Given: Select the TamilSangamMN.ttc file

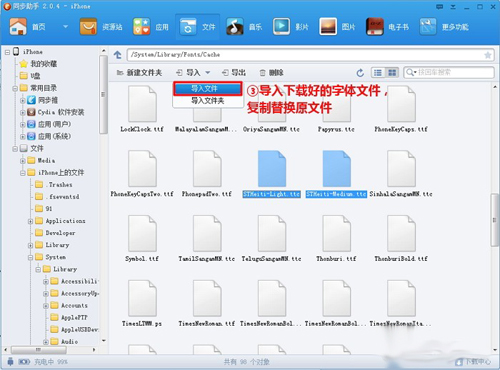Looking at the screenshot, I should (x=207, y=238).
